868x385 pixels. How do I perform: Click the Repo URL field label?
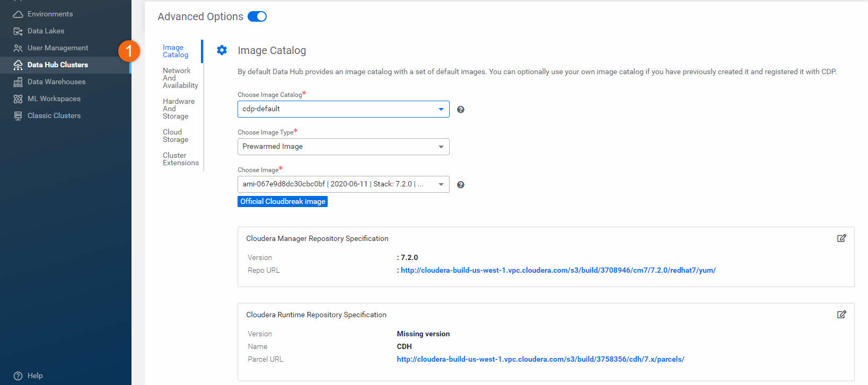pyautogui.click(x=264, y=271)
